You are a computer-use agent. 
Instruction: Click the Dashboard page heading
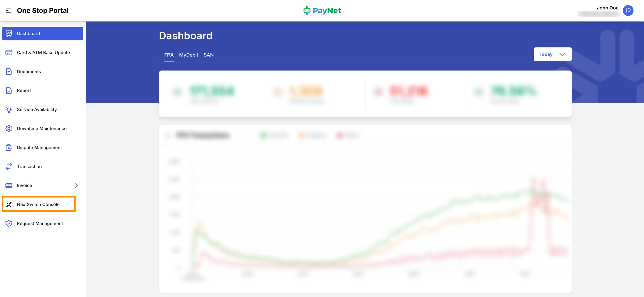point(185,35)
